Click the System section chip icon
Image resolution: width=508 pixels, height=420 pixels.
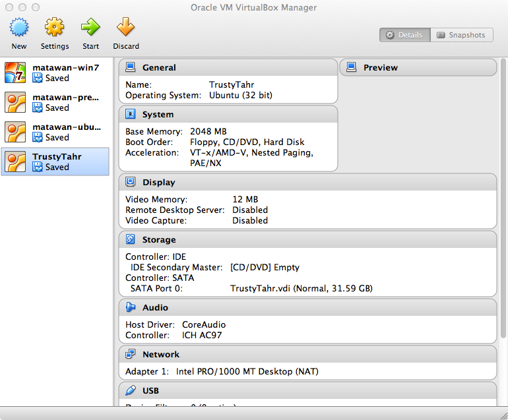tap(130, 114)
